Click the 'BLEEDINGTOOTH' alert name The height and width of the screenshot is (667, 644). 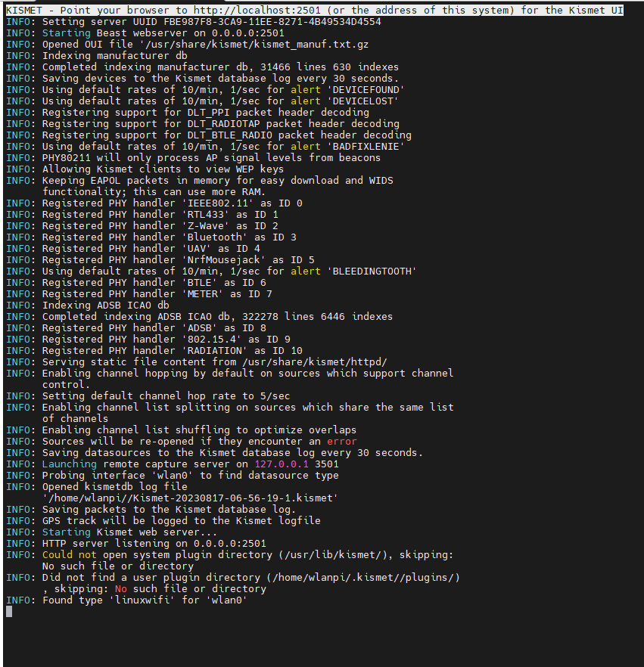[372, 271]
